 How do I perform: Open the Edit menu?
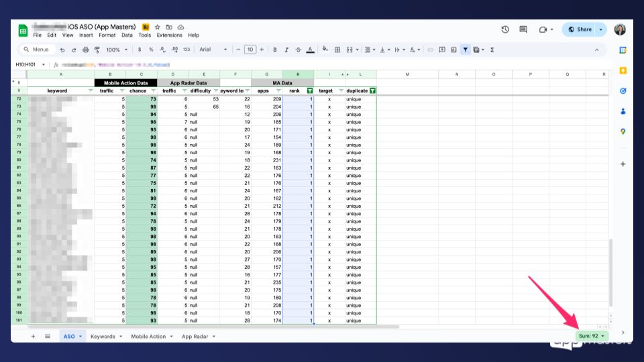pos(52,36)
